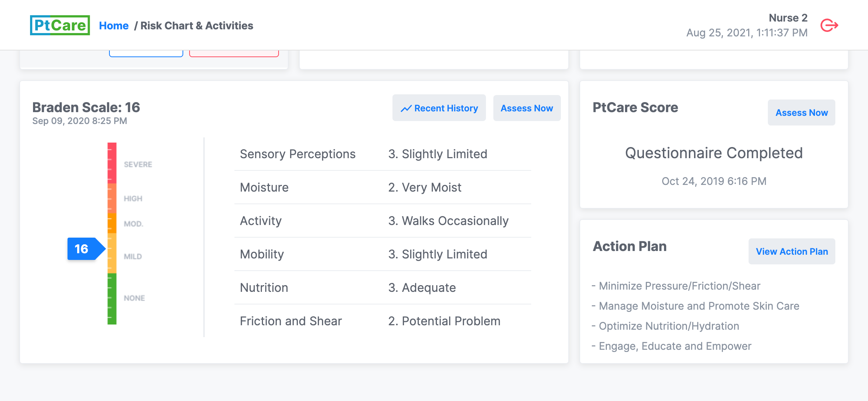Click the red logout icon
Screen dimensions: 868x401
(829, 26)
